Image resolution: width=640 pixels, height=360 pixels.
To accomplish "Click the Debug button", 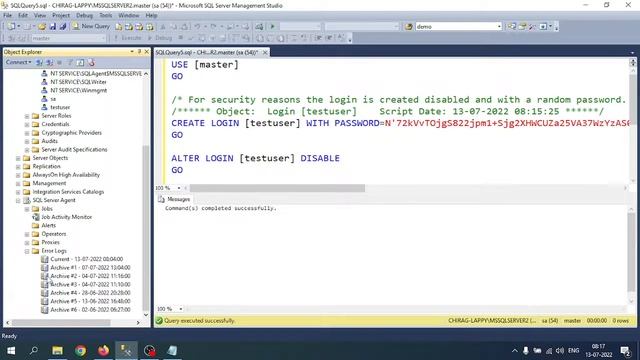I will (x=160, y=38).
